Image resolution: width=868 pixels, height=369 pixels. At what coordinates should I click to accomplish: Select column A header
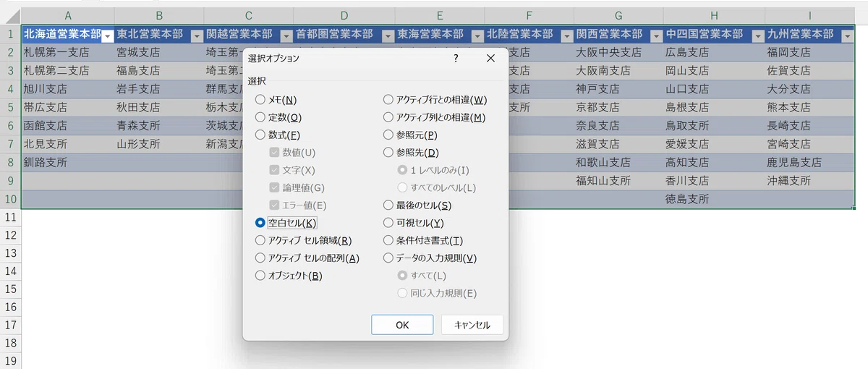(68, 16)
